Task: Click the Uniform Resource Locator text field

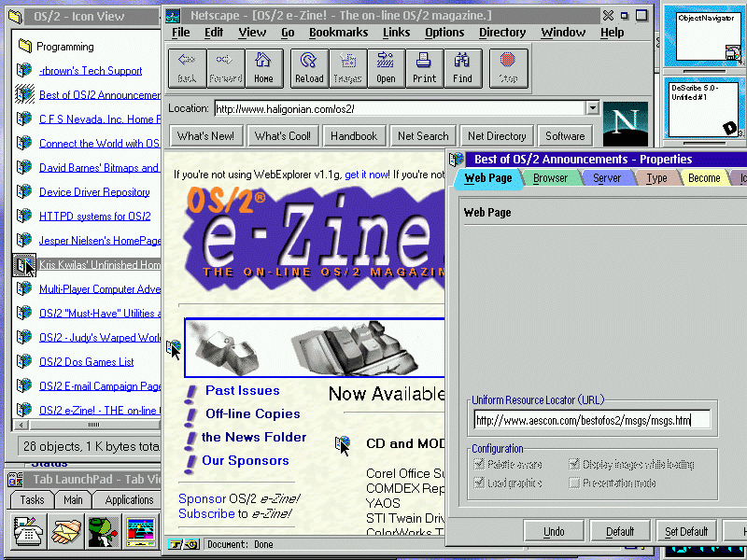Action: (592, 420)
